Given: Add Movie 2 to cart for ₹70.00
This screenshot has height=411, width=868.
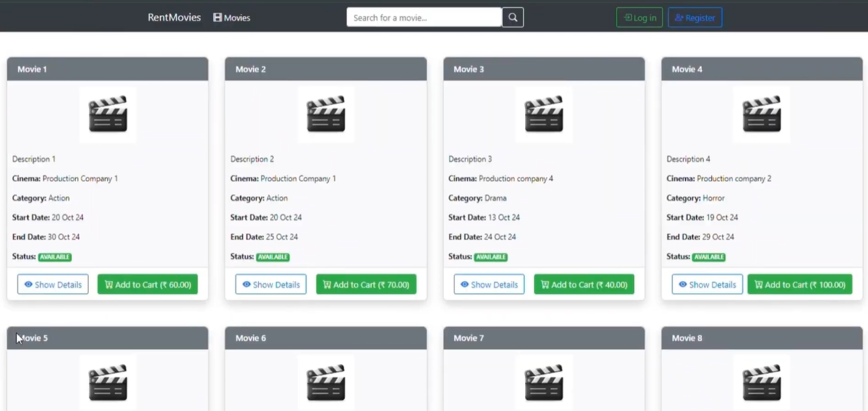Looking at the screenshot, I should coord(366,285).
